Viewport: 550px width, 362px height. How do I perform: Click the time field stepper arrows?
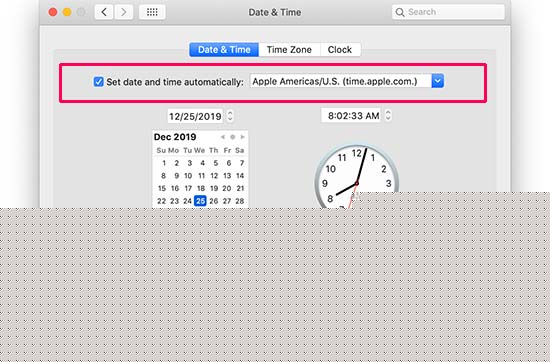[x=388, y=115]
